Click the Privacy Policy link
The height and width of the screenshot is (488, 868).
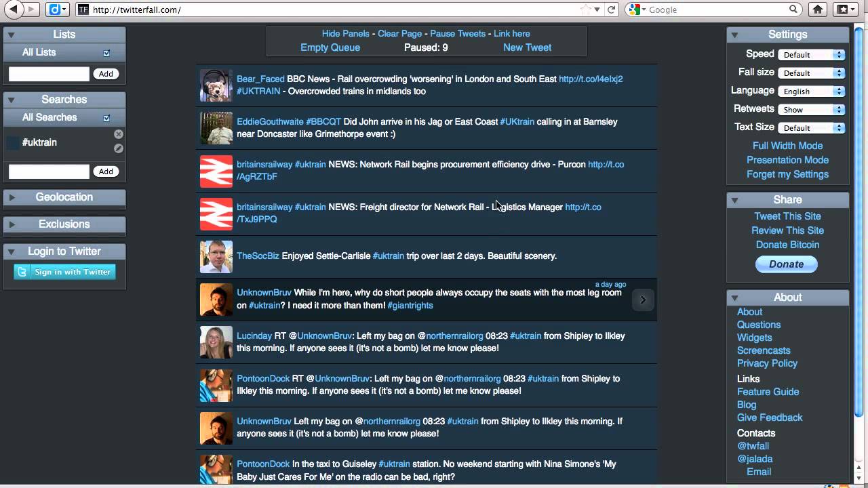767,363
